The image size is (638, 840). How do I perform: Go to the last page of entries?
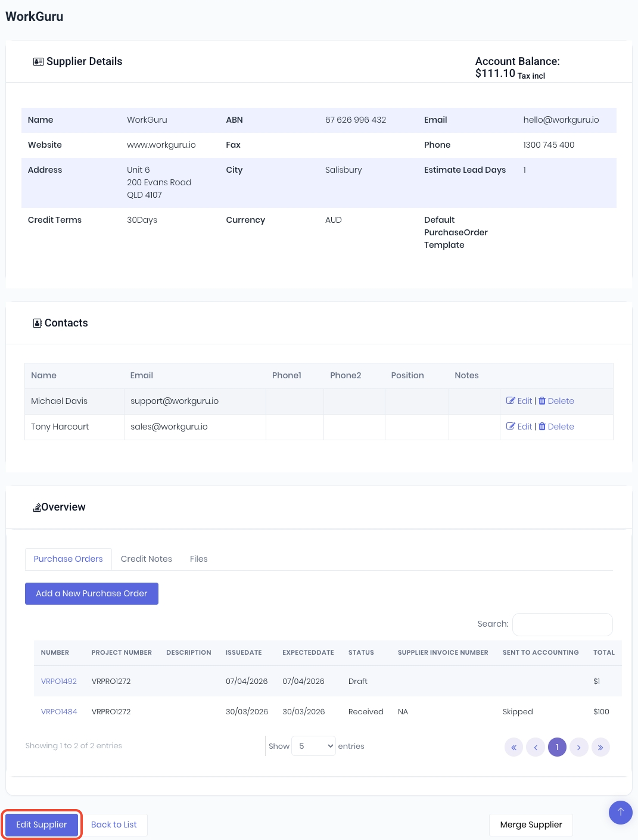(600, 747)
